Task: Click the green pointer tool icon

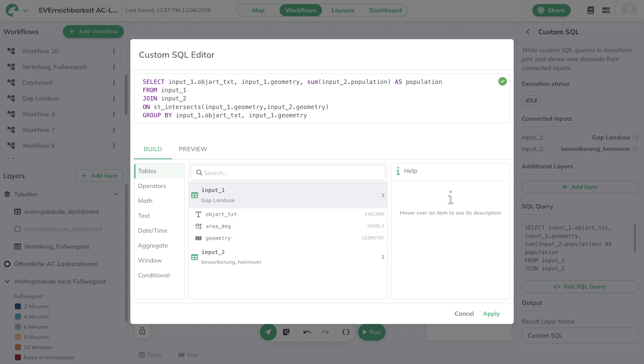Action: (268, 332)
